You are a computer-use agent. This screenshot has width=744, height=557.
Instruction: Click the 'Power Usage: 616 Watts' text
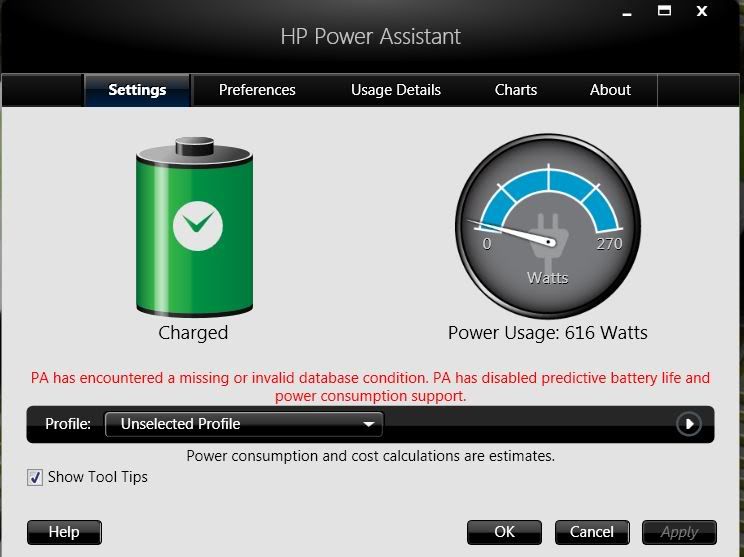click(548, 333)
